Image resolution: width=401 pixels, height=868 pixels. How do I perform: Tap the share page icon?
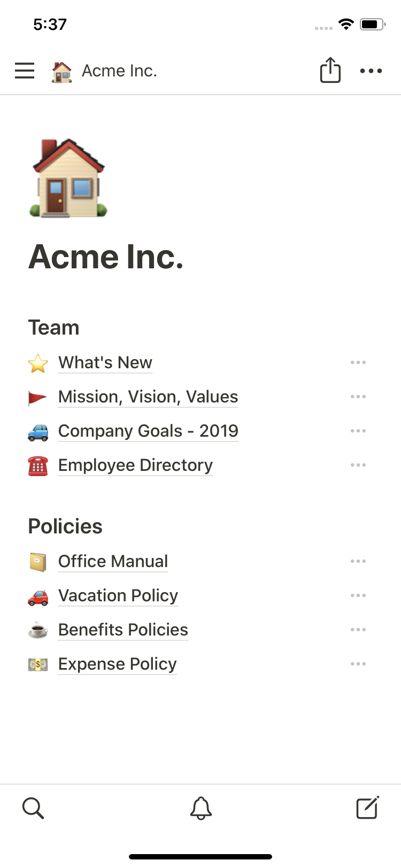coord(330,70)
